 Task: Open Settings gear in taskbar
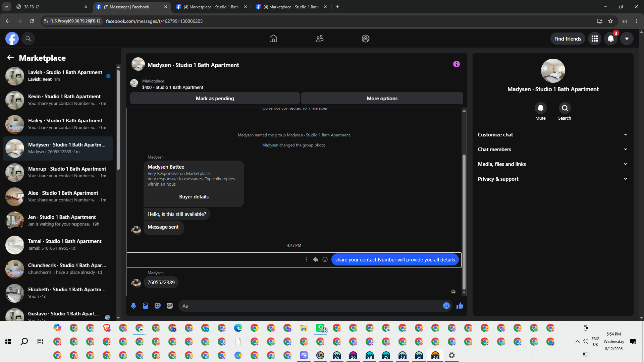pos(452,355)
